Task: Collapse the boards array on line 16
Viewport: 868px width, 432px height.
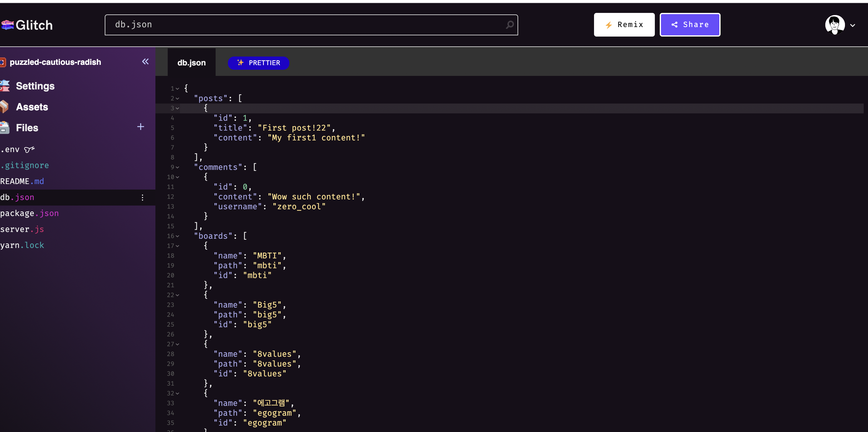Action: [x=177, y=236]
